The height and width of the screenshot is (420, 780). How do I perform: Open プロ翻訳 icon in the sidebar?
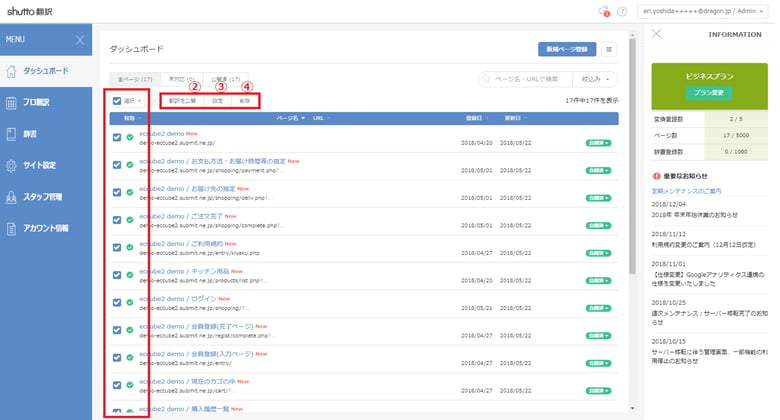[x=11, y=103]
